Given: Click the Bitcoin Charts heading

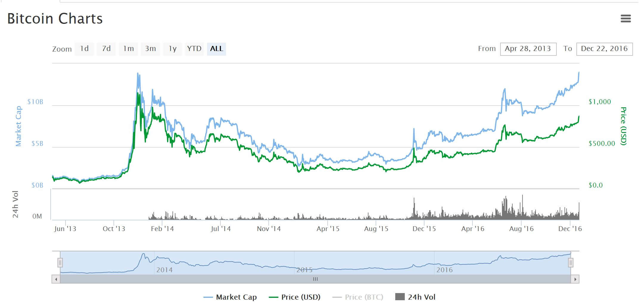Looking at the screenshot, I should point(55,18).
